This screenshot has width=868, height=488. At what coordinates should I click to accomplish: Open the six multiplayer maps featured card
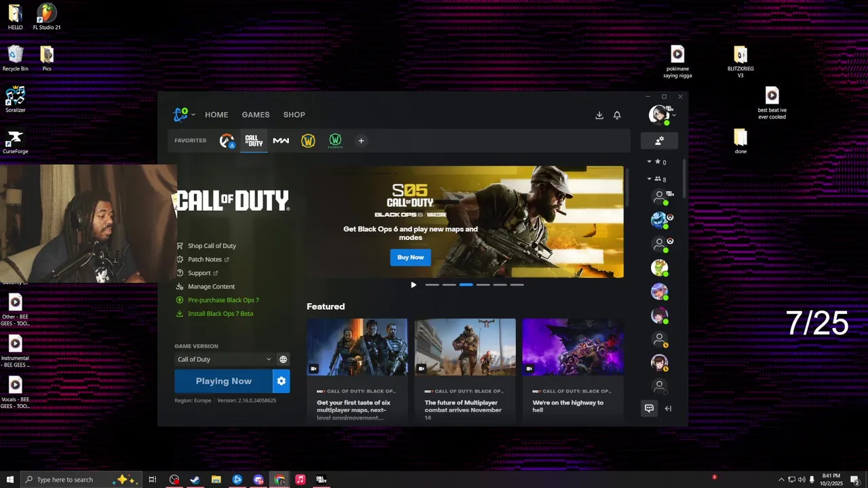click(x=357, y=370)
